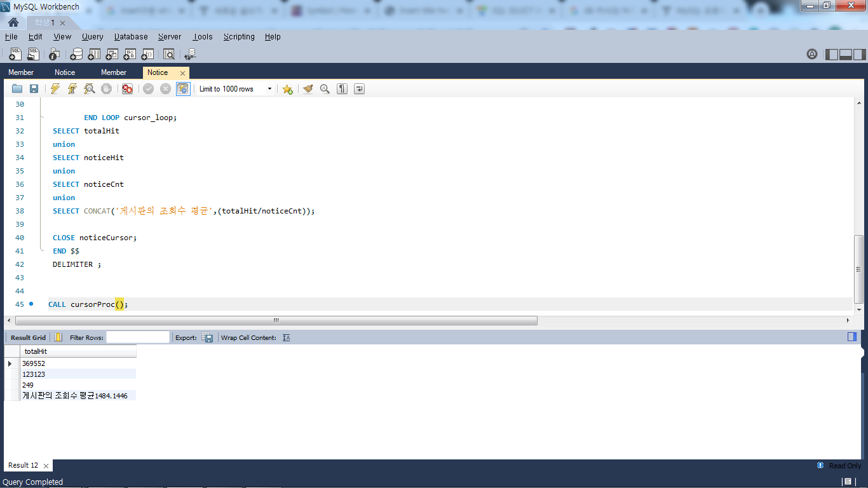This screenshot has width=868, height=488.
Task: Open the File menu
Action: tap(11, 37)
